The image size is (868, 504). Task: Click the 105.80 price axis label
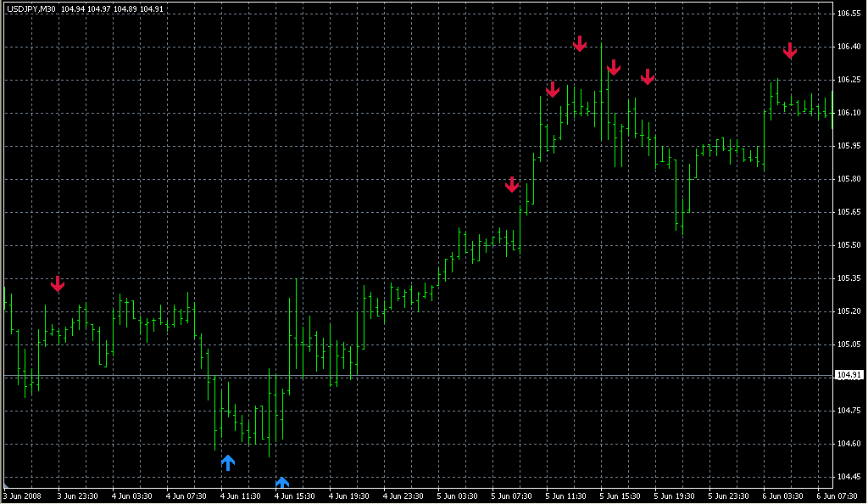pyautogui.click(x=849, y=179)
